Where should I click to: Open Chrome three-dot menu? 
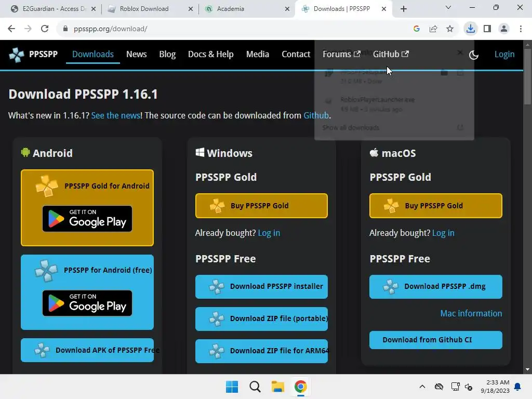click(x=521, y=29)
